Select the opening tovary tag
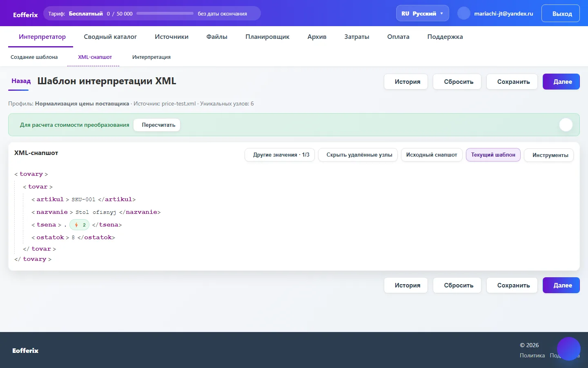Image resolution: width=588 pixels, height=368 pixels. pyautogui.click(x=31, y=174)
